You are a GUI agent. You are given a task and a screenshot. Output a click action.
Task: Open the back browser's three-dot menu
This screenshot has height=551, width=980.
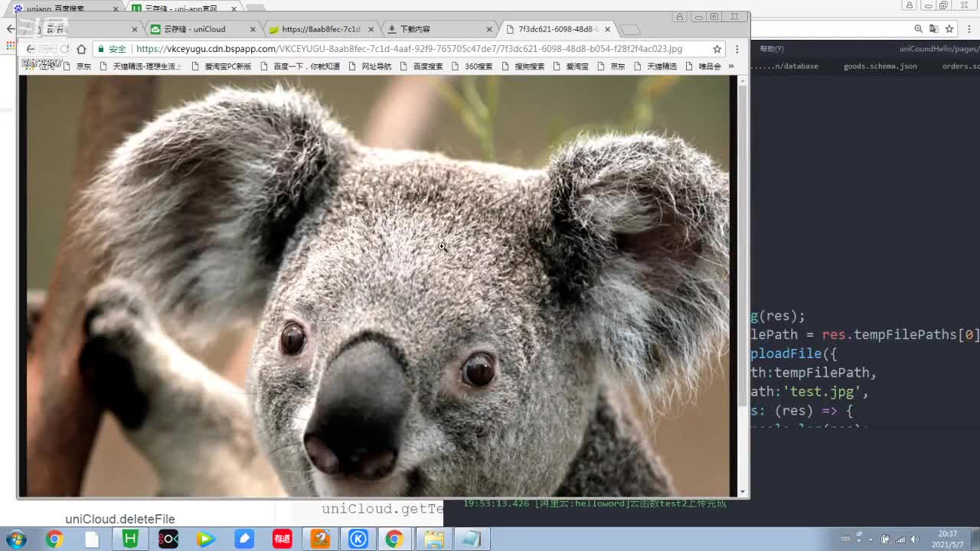click(x=970, y=29)
